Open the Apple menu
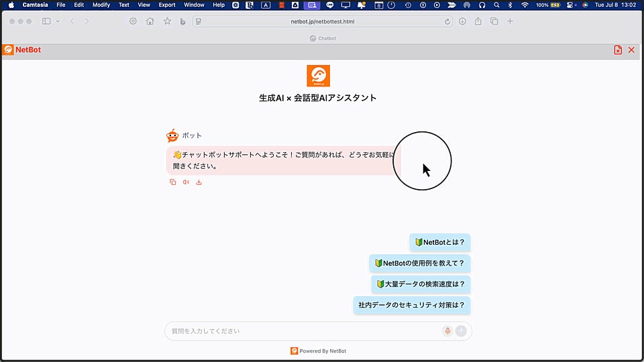 pyautogui.click(x=11, y=5)
